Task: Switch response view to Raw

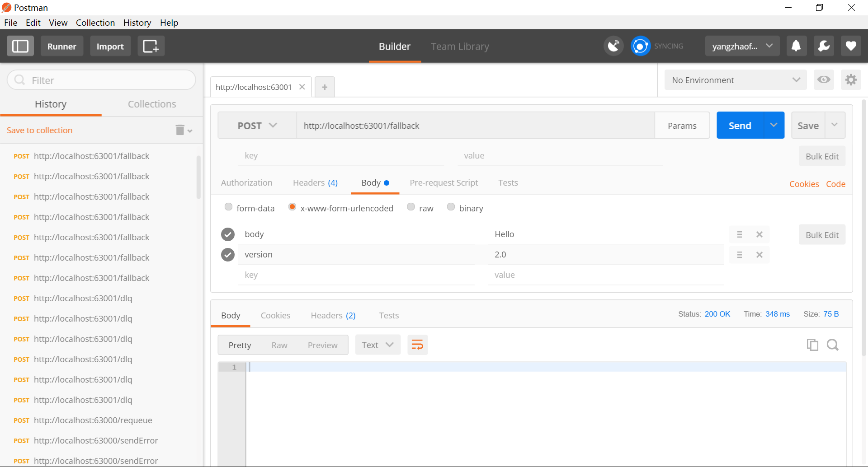Action: tap(279, 345)
